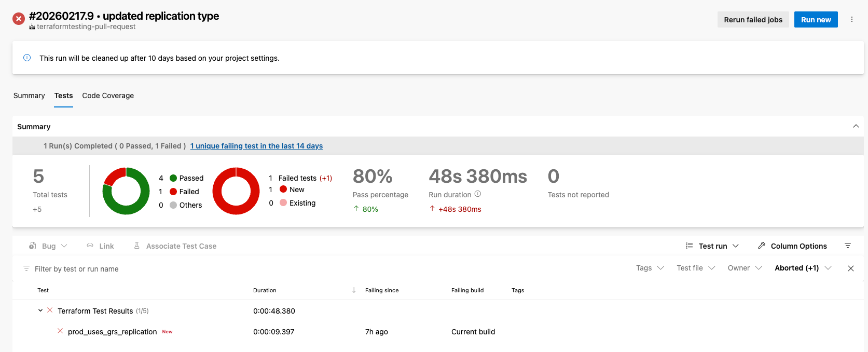Open the unique failing test link

pyautogui.click(x=256, y=146)
